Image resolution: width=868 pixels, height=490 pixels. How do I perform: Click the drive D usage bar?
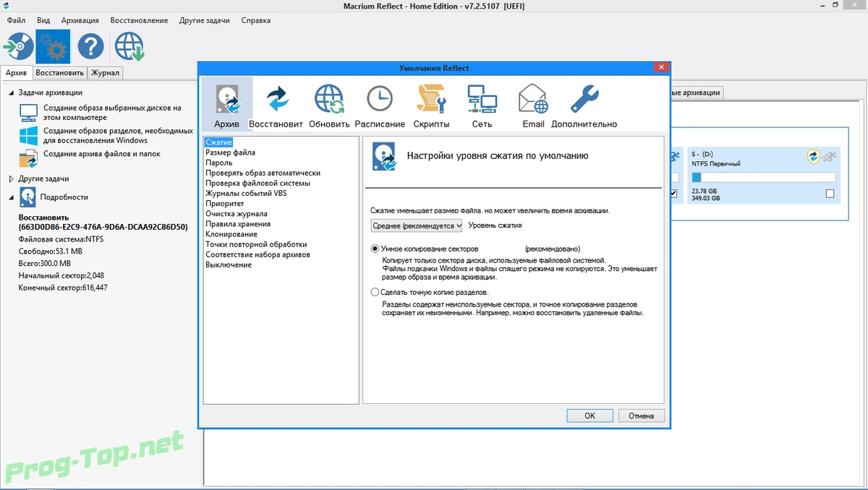tap(763, 177)
